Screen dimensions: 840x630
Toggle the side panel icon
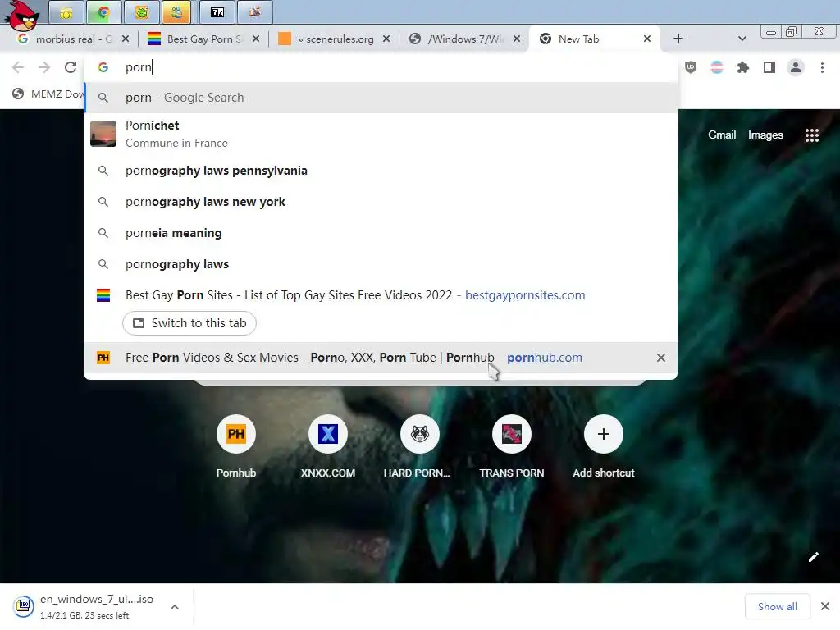769,67
